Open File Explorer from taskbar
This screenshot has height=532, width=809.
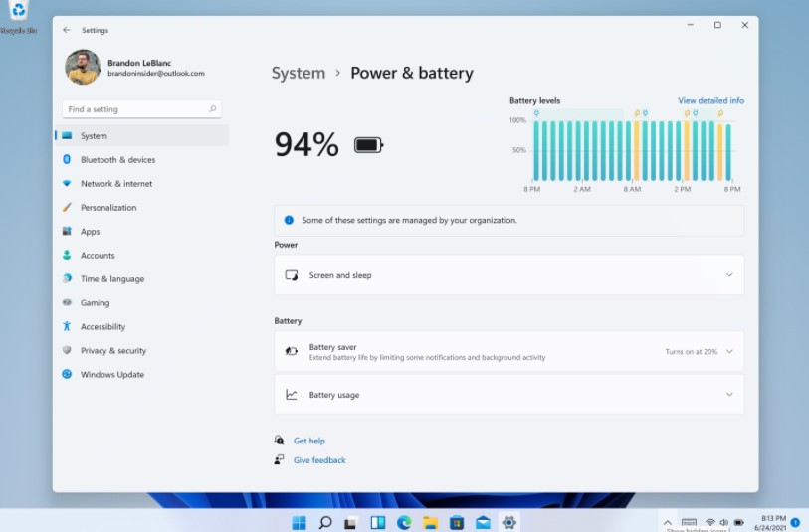[430, 522]
